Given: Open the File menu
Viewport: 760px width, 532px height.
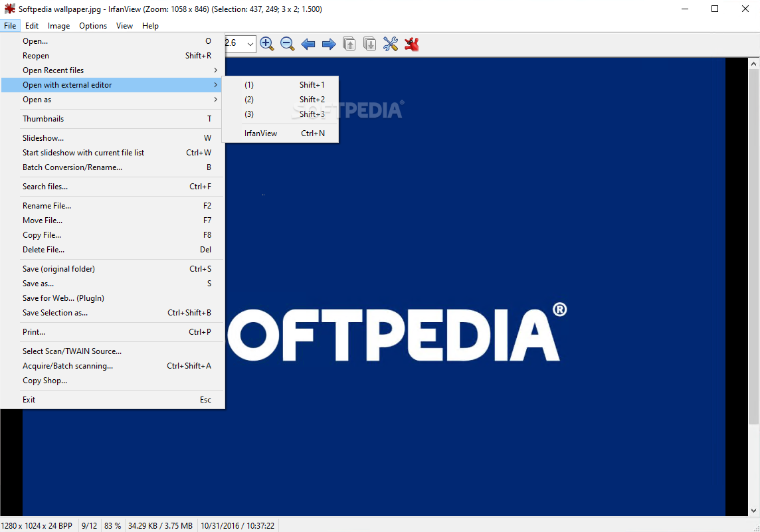Looking at the screenshot, I should point(10,26).
